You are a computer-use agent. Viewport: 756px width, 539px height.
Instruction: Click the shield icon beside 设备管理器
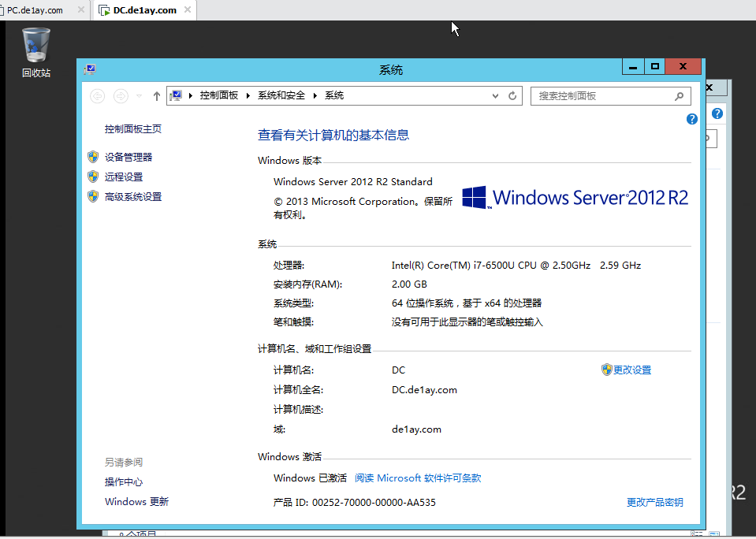click(x=93, y=157)
